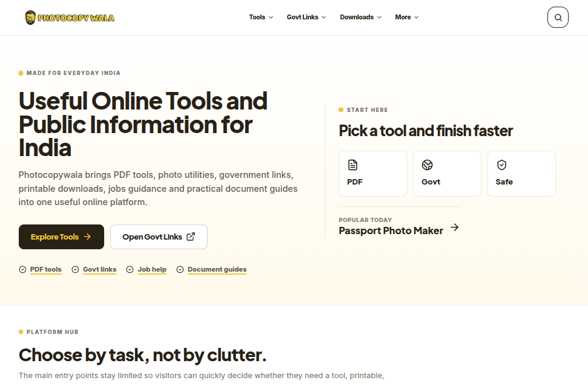Follow the Job help link
Image resolution: width=588 pixels, height=386 pixels.
click(x=152, y=269)
